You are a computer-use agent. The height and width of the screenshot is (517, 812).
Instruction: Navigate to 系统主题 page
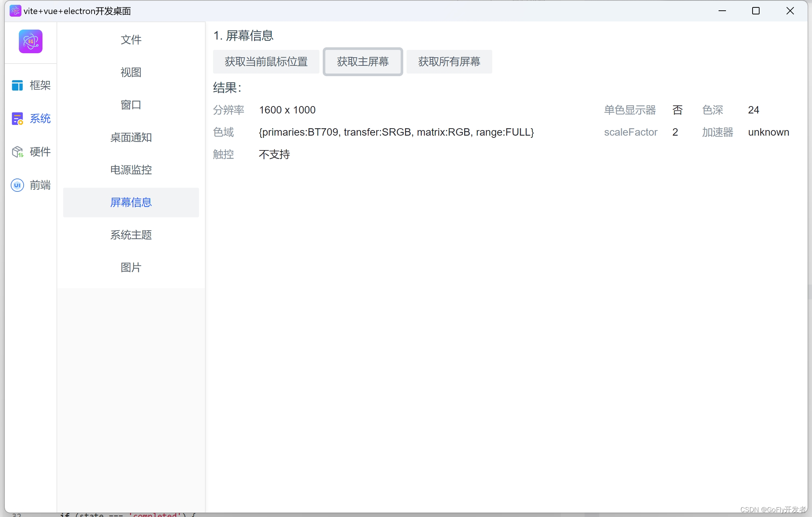click(x=131, y=235)
